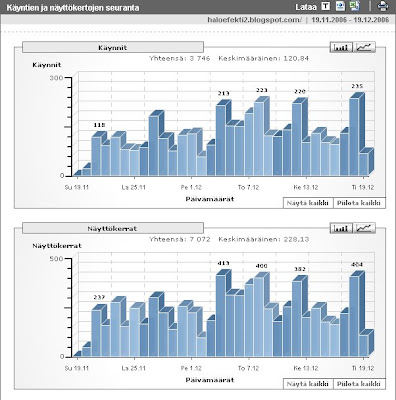Click the Käynnit y-axis title above the 300
Screen dimensions: 396x400
point(47,65)
